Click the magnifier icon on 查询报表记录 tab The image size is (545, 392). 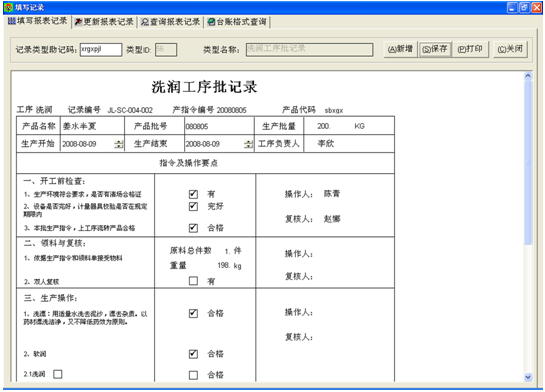145,22
